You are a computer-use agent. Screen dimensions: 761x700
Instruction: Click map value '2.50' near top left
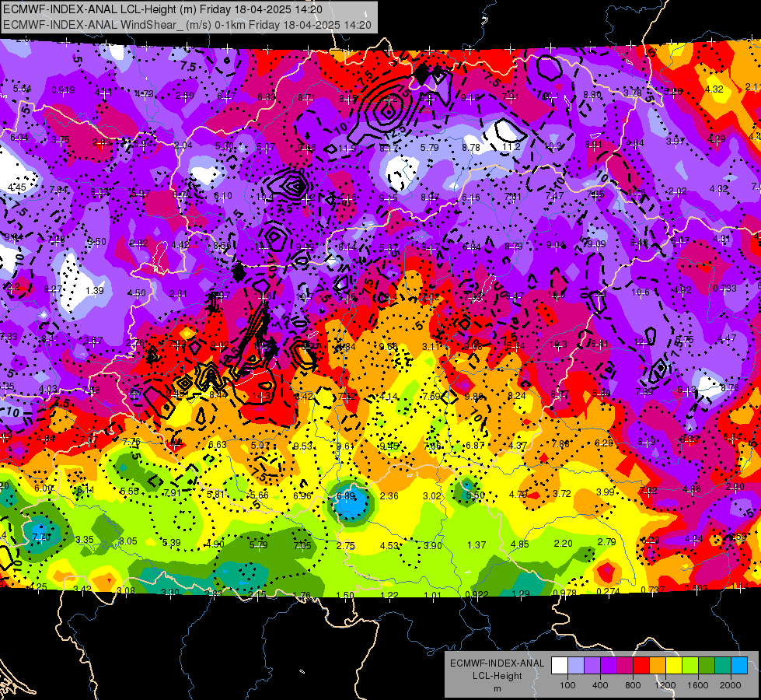(184, 96)
